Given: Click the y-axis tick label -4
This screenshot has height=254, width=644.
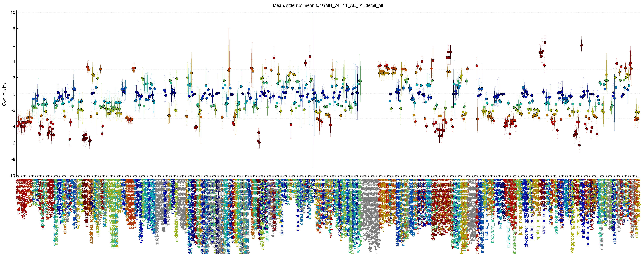Looking at the screenshot, I should pyautogui.click(x=13, y=127).
